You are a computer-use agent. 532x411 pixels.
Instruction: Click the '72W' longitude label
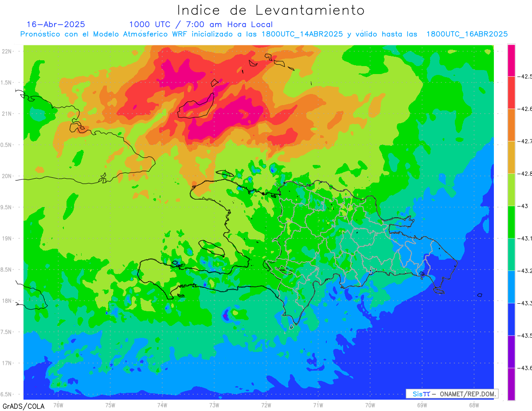pos(266,405)
